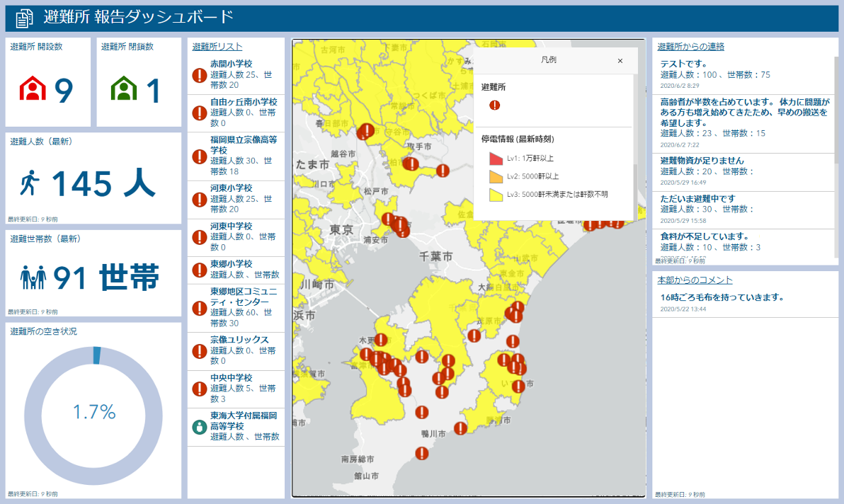Click the dashboard document icon in header

tap(25, 18)
